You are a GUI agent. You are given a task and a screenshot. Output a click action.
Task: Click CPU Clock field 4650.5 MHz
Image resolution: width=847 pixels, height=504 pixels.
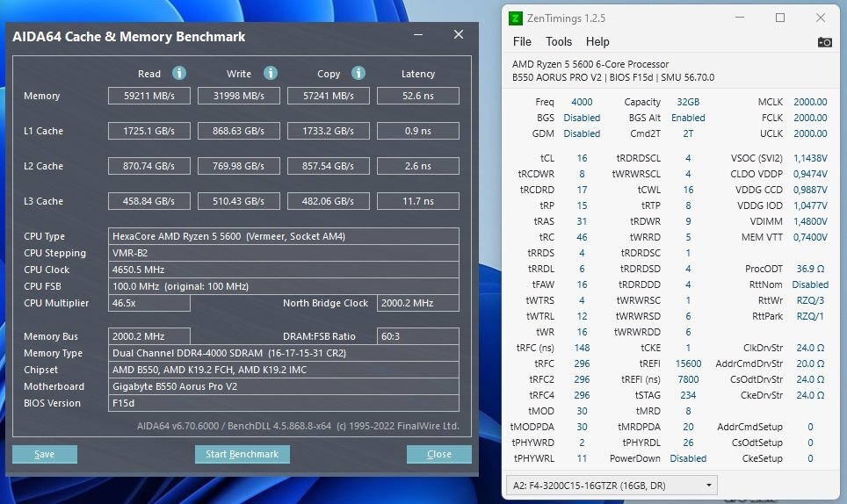pyautogui.click(x=284, y=270)
